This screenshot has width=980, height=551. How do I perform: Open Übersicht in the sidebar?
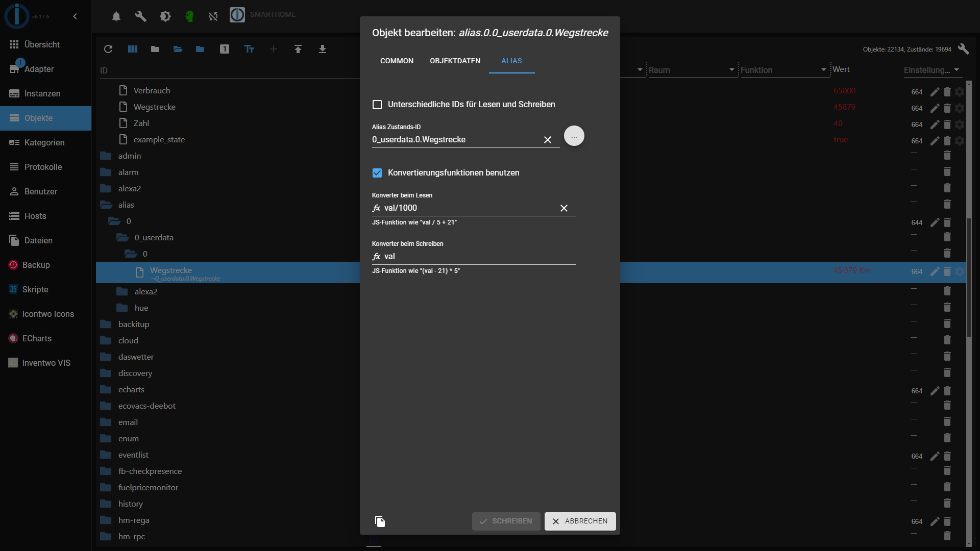coord(45,44)
